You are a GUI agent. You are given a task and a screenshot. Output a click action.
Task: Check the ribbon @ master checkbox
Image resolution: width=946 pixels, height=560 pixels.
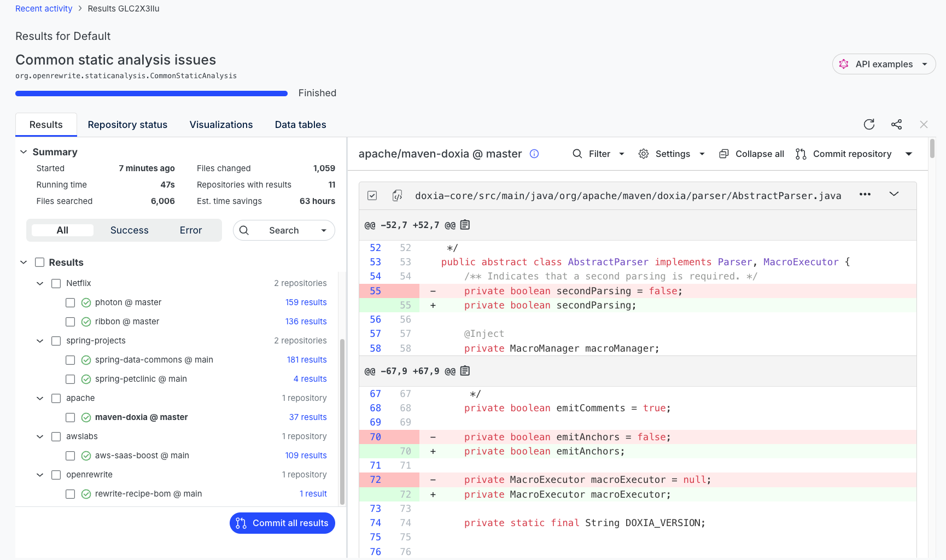70,322
